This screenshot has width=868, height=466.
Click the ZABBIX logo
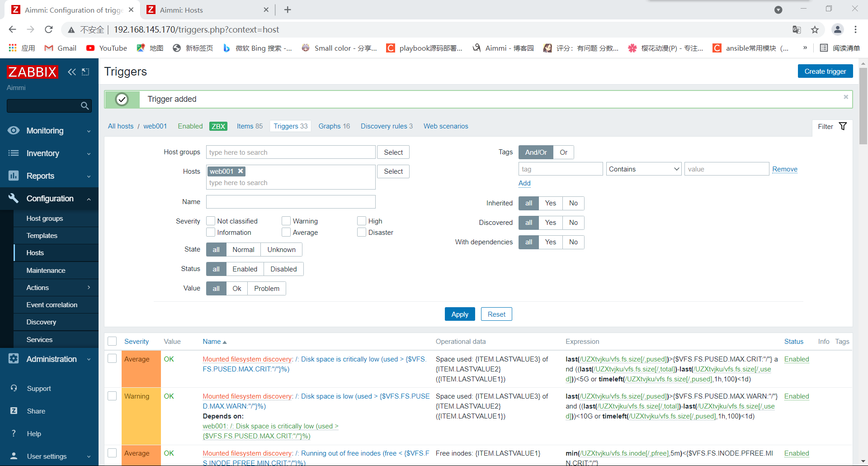point(33,72)
